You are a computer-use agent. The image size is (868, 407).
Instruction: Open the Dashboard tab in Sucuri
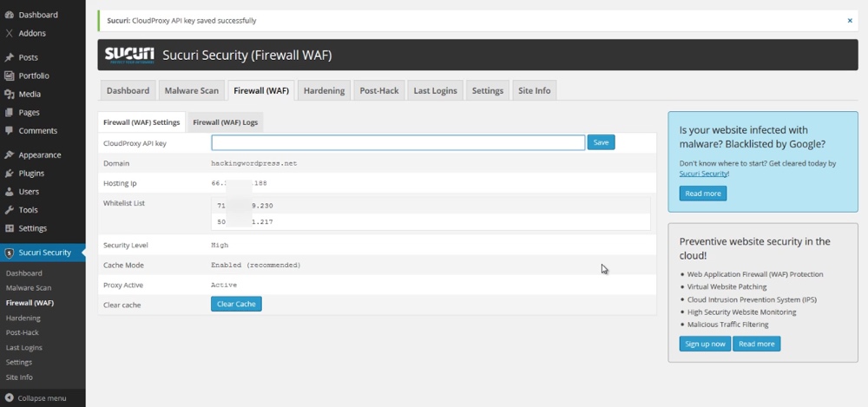point(128,91)
